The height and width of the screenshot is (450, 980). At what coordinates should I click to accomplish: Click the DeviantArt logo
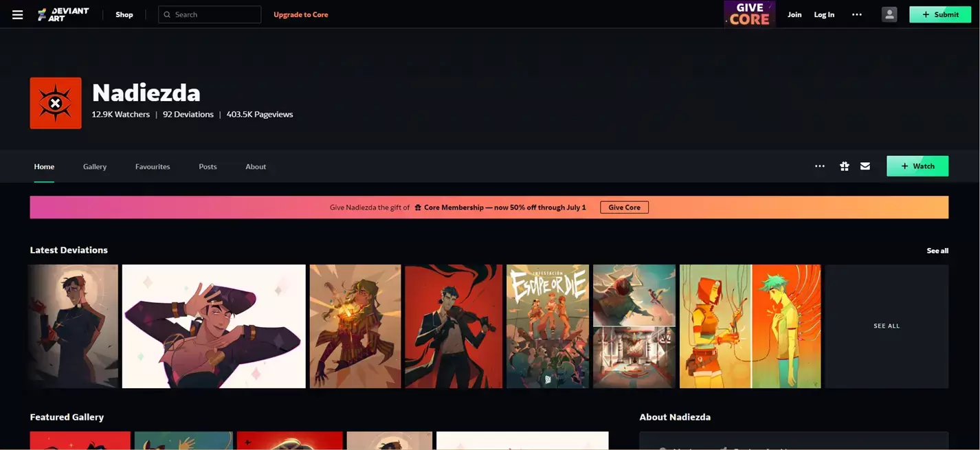click(x=63, y=14)
